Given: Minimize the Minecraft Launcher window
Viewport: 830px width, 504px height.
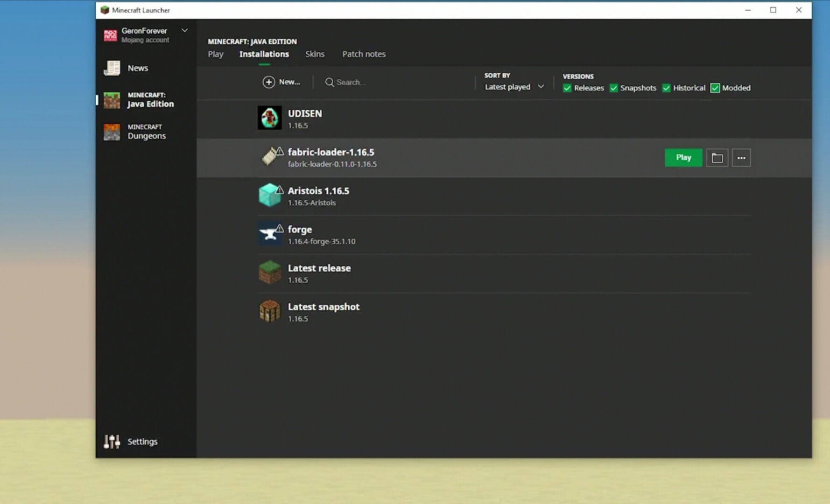Looking at the screenshot, I should coord(748,10).
